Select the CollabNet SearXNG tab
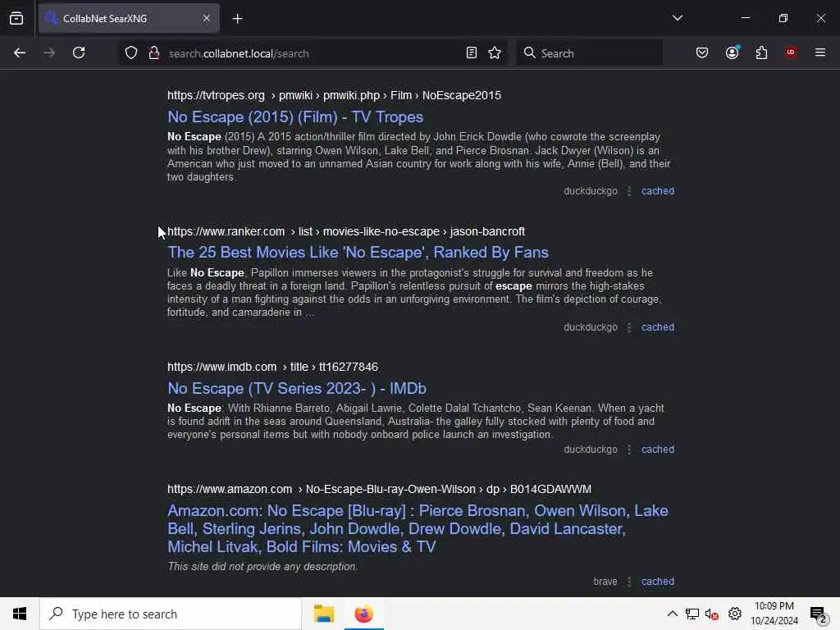840x630 pixels. tap(129, 18)
